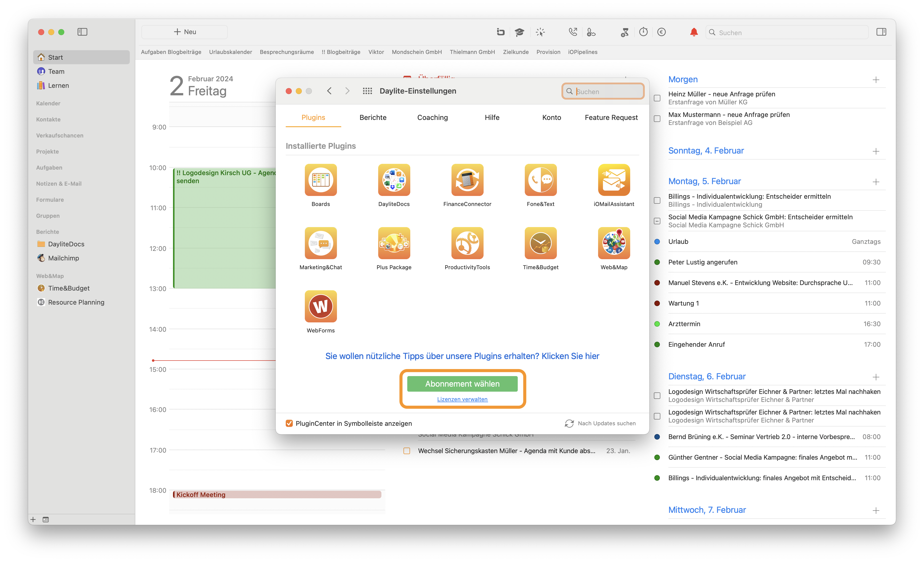The image size is (924, 562).
Task: Add new item under Sonntag, 4. Februar
Action: (x=876, y=151)
